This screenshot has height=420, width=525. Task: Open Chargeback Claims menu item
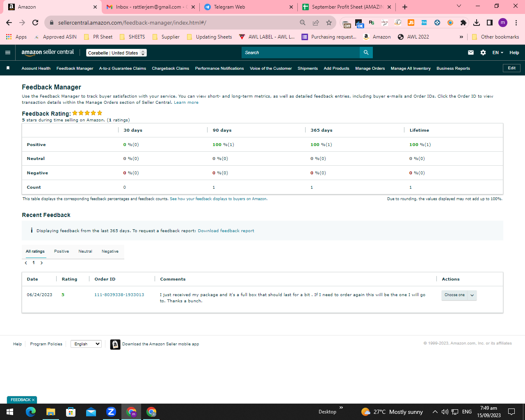[171, 68]
